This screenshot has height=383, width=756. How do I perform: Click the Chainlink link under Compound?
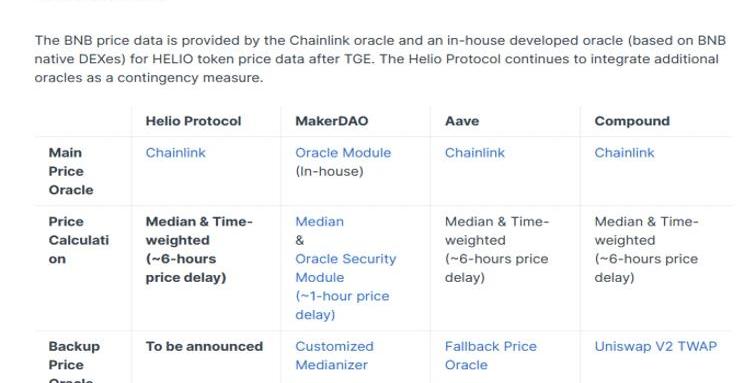tap(624, 153)
